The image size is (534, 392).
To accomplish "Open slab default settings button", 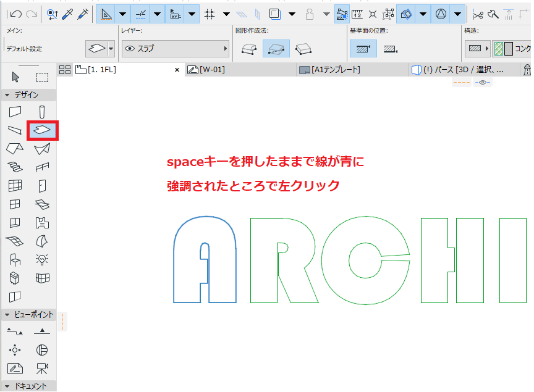I will click(x=100, y=49).
